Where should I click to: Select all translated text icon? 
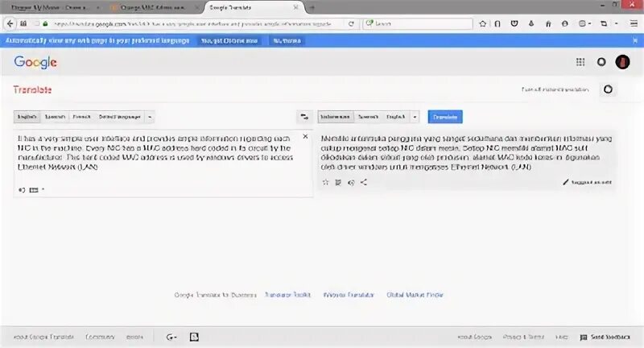338,182
